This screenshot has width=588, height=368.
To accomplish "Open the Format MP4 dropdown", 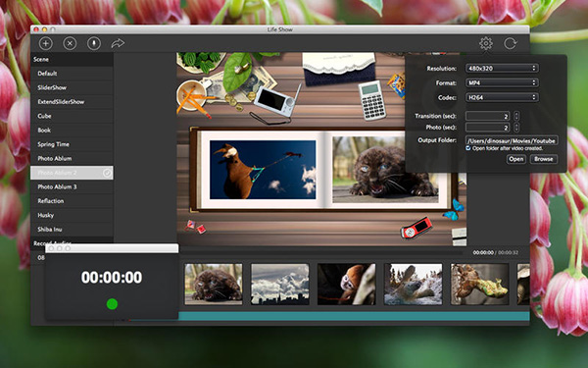I will point(502,83).
